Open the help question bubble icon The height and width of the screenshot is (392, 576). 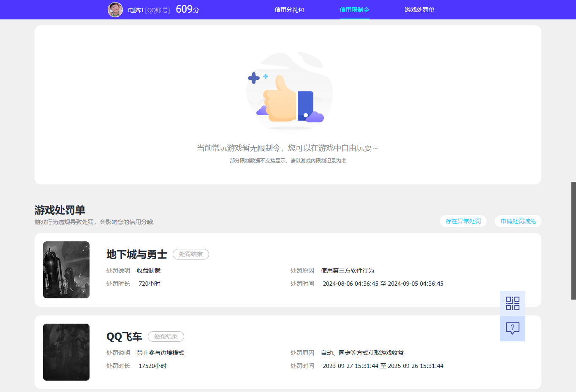[x=512, y=328]
